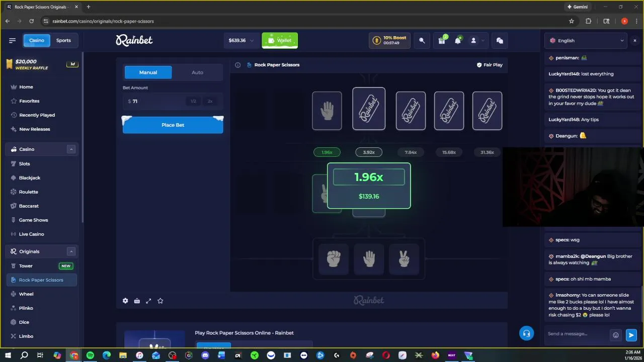Viewport: 644px width, 362px height.
Task: Switch to the Sports tab
Action: [x=63, y=41]
